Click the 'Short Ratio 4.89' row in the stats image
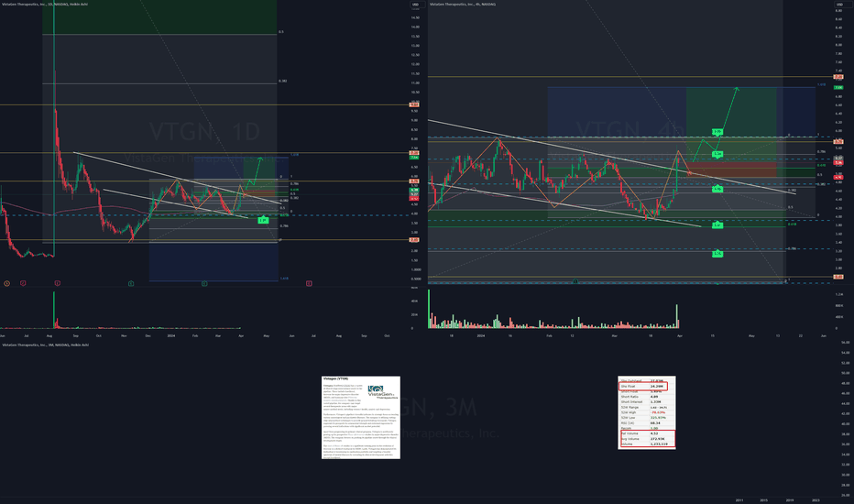 (x=647, y=397)
